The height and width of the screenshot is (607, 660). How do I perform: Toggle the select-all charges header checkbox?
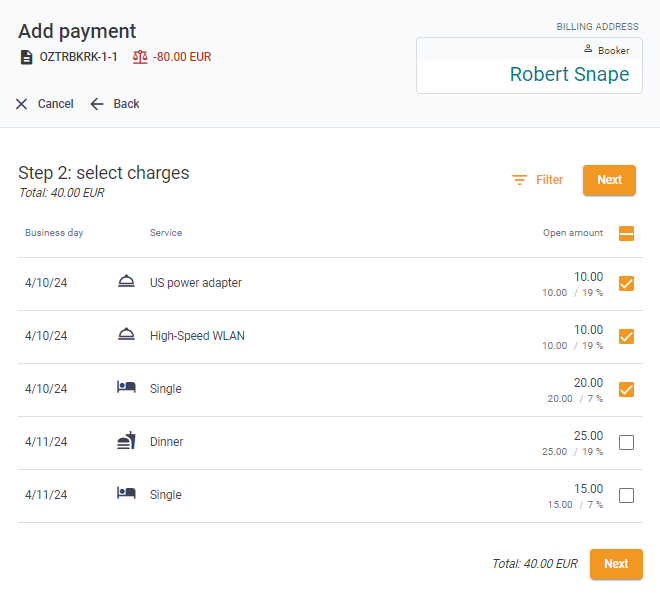pyautogui.click(x=627, y=234)
